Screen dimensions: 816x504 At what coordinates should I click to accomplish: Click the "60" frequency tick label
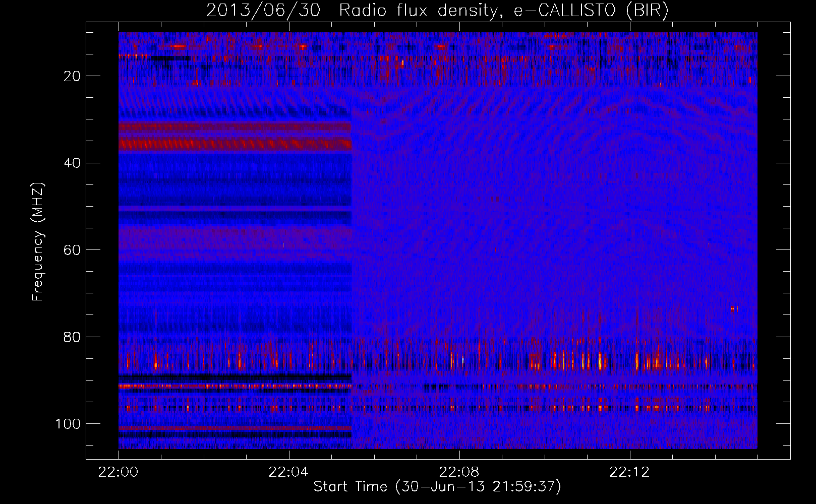(72, 250)
